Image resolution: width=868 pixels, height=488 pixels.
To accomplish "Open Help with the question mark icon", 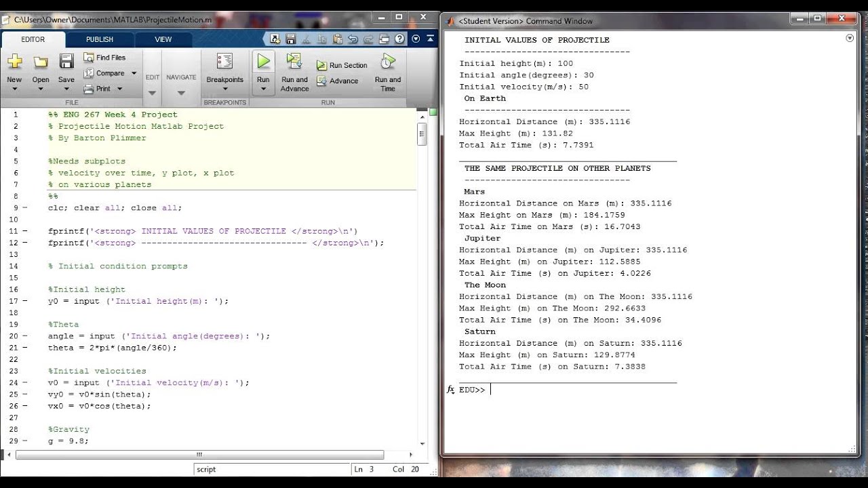I will point(401,39).
